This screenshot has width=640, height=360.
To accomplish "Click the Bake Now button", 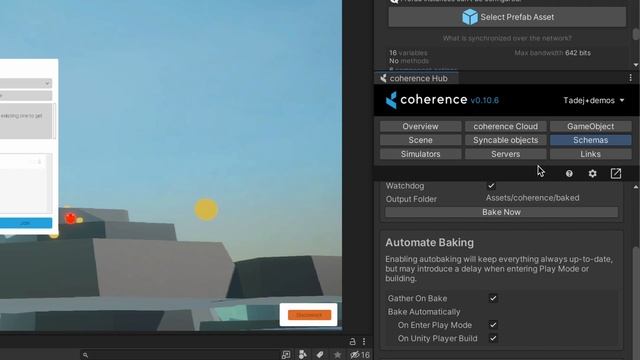I will pos(501,212).
